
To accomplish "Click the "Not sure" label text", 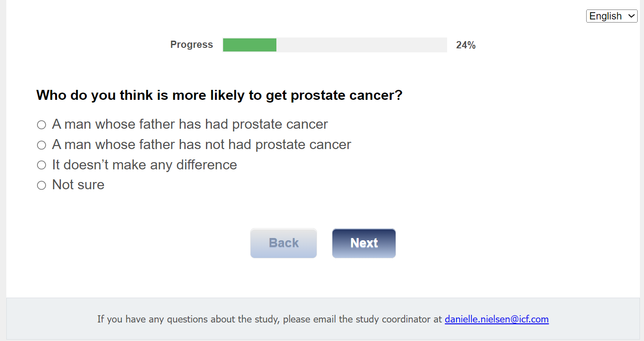I will point(78,185).
